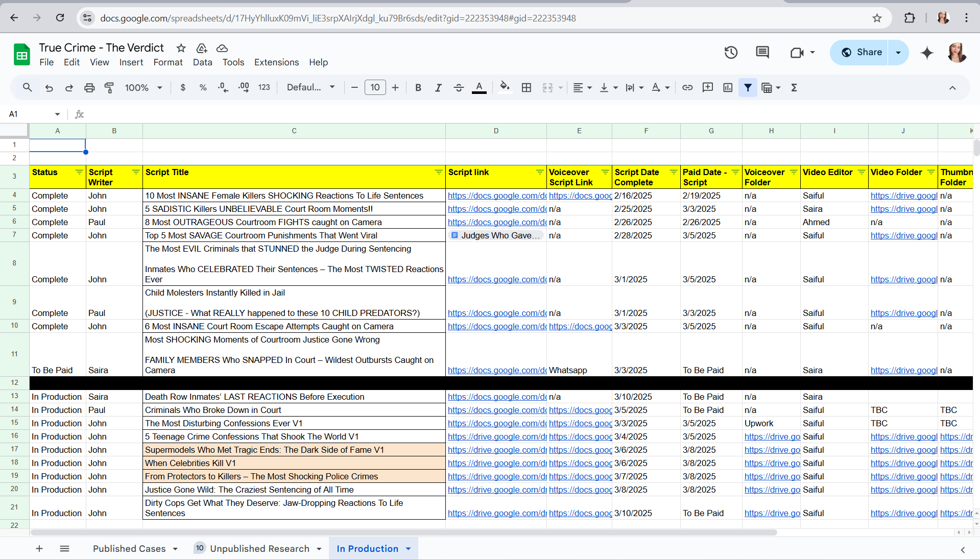This screenshot has height=560, width=980.
Task: Click the Gemini sparkle icon
Action: pyautogui.click(x=927, y=53)
